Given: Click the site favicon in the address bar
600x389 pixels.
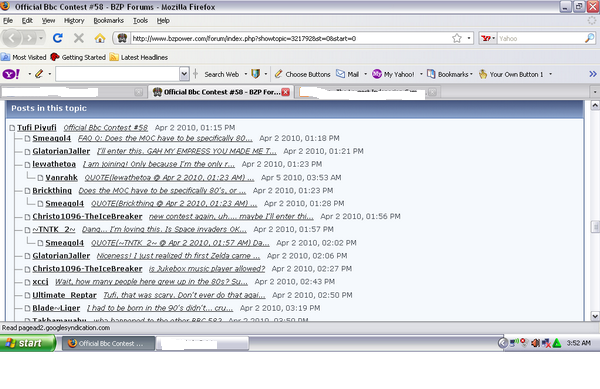Looking at the screenshot, I should 122,38.
